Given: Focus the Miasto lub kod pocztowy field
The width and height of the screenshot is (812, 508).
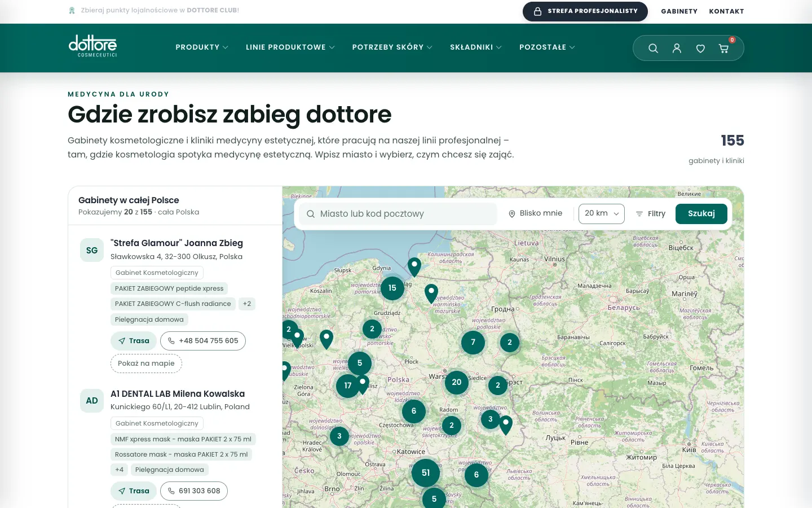Looking at the screenshot, I should pos(398,214).
